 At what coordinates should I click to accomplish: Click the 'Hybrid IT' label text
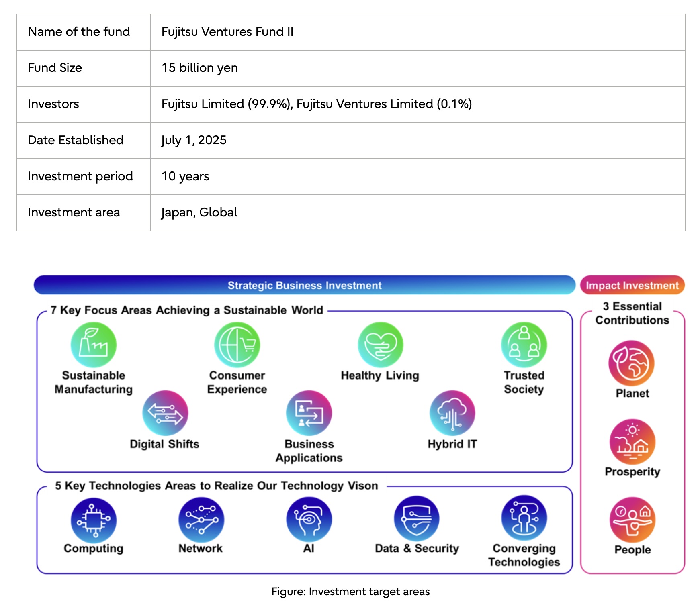[x=452, y=444]
